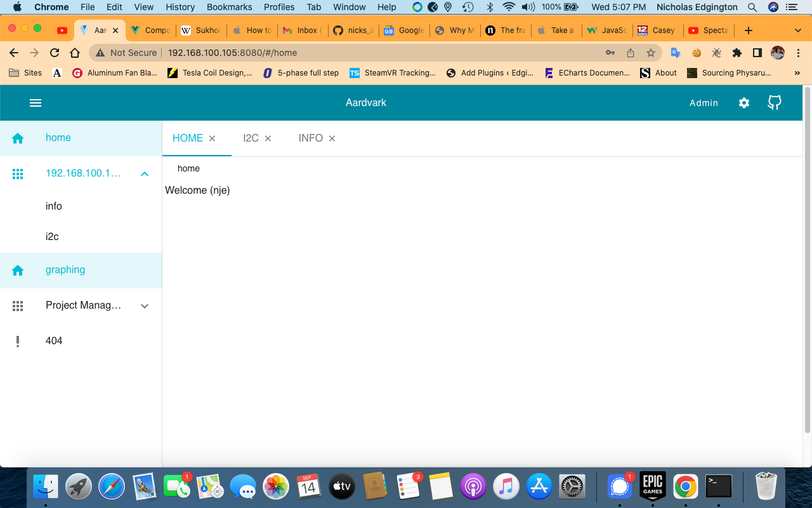Expand the Project Management sidebar group

(x=145, y=306)
